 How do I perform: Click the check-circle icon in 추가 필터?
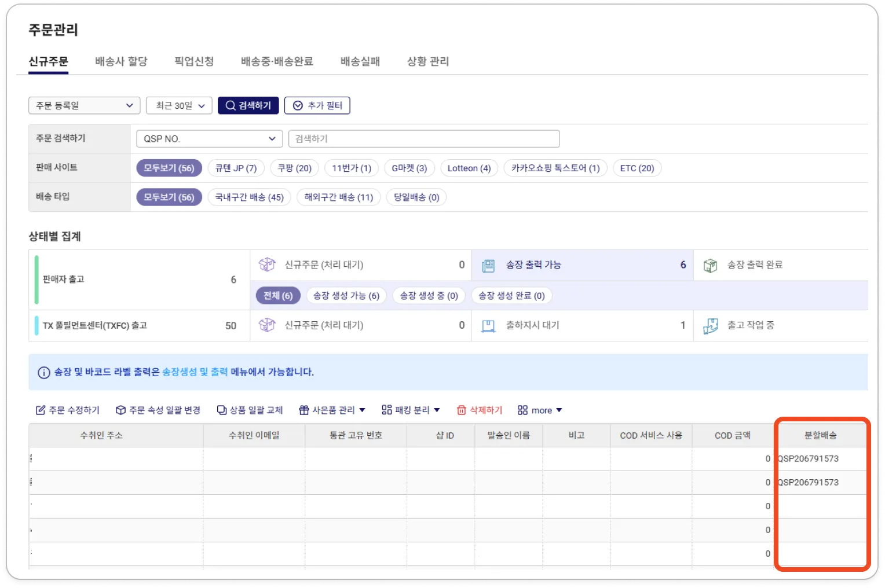tap(298, 105)
